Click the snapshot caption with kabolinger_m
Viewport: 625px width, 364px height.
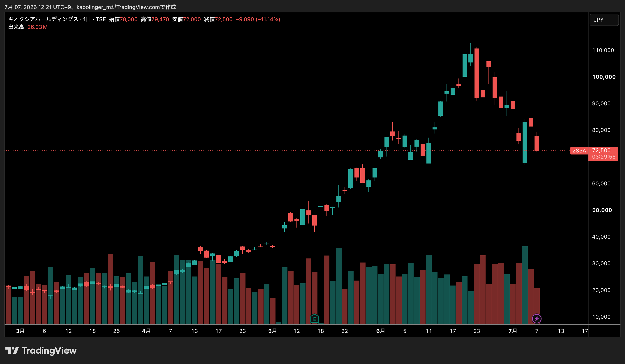pos(90,7)
